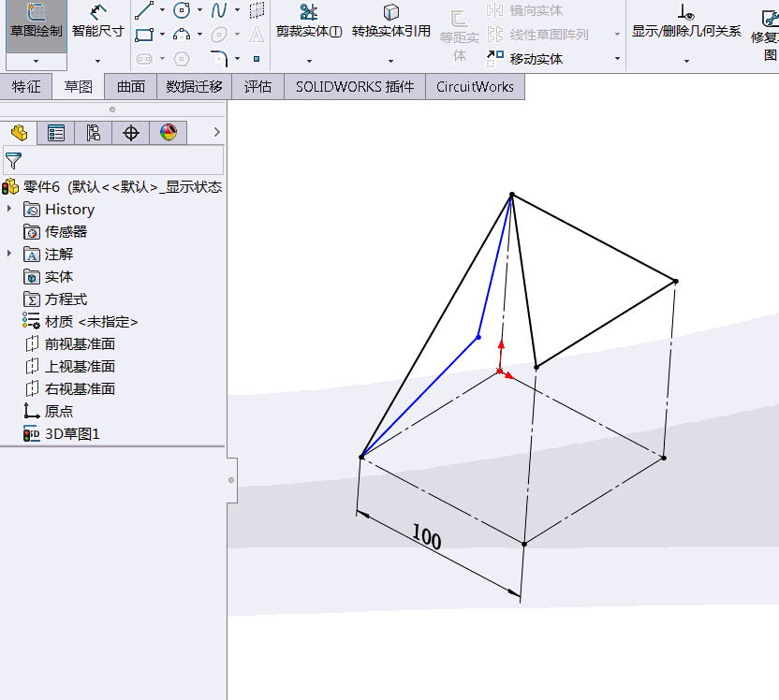Select 3D草图1 in the feature tree
Viewport: 779px width, 700px height.
point(62,434)
